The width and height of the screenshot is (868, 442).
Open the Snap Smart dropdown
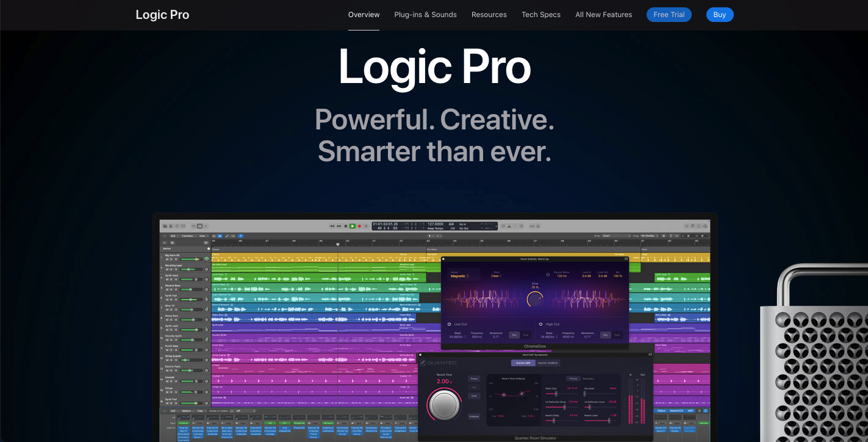(x=616, y=236)
